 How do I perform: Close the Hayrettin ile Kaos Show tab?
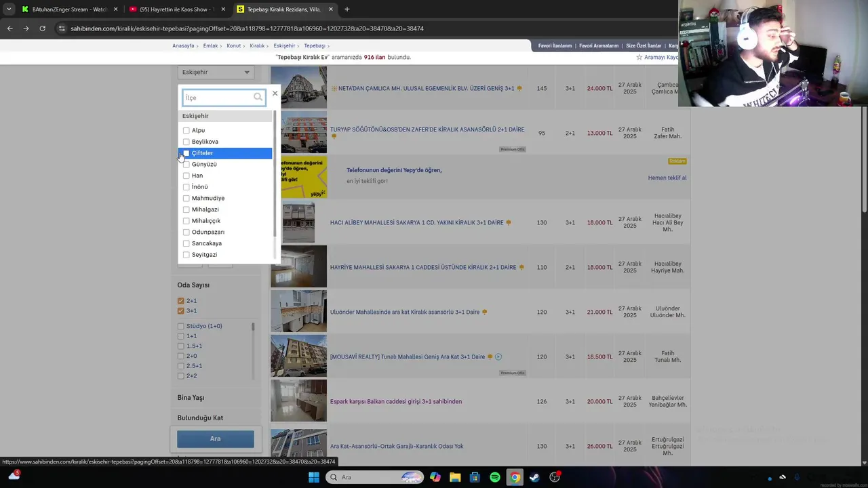coord(223,9)
